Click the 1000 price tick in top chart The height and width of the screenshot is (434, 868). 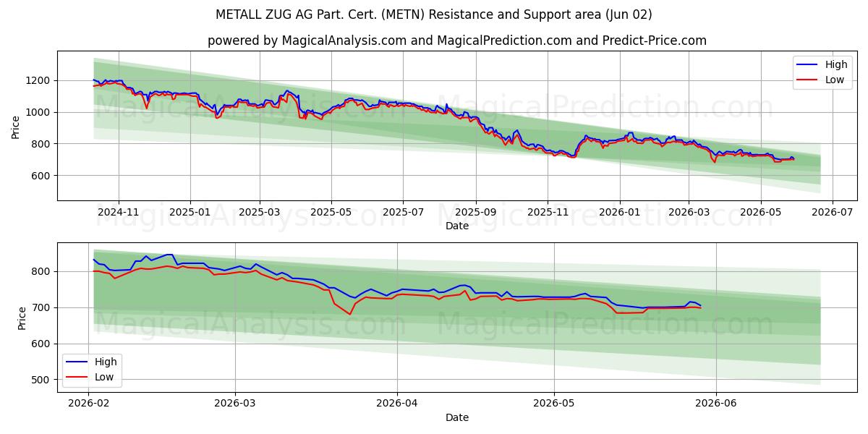tap(40, 112)
